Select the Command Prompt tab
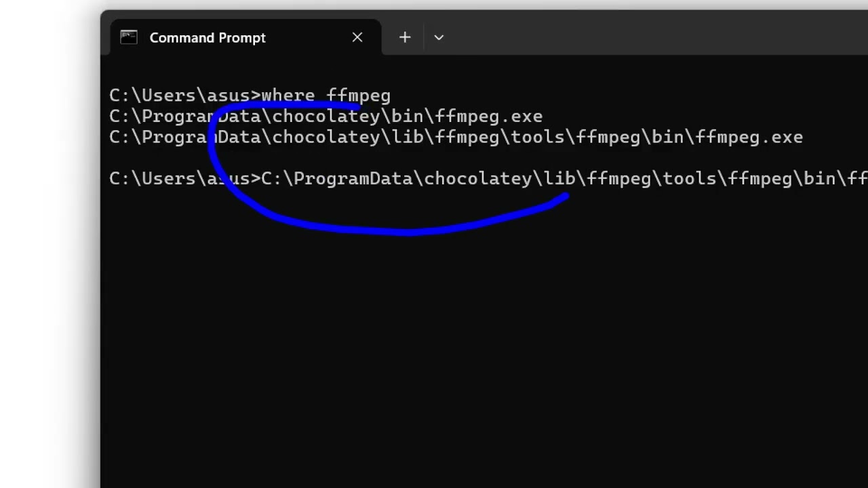Screen dimensions: 868x488 pos(245,38)
